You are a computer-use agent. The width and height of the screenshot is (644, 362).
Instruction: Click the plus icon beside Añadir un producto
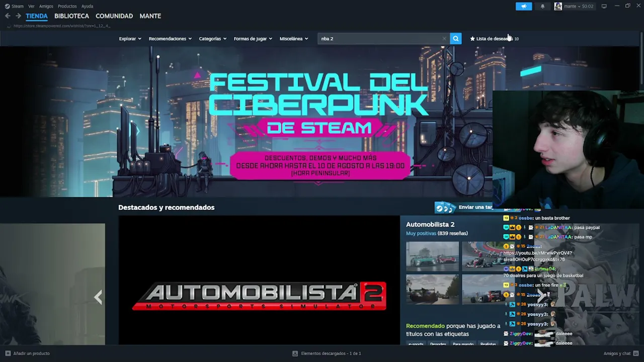tap(8, 353)
